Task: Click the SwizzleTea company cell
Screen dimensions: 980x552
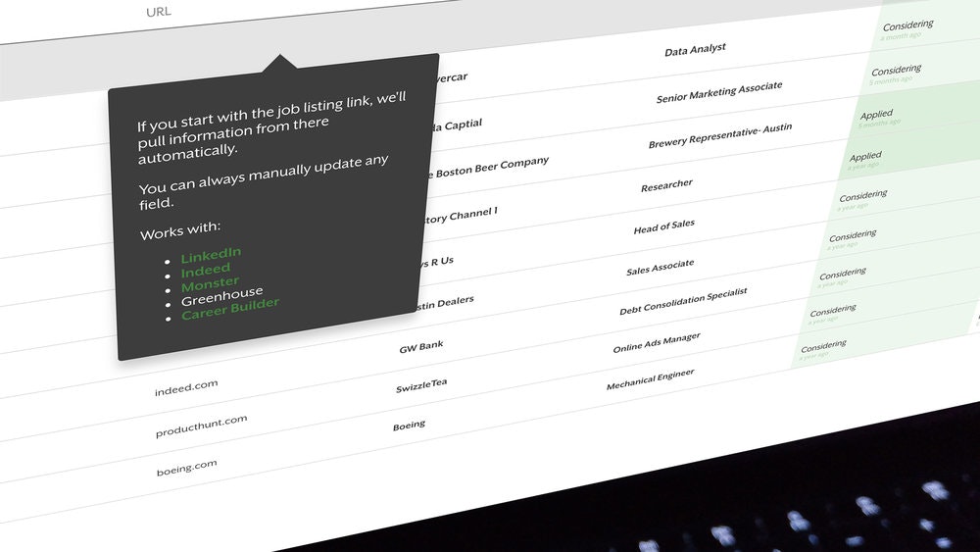Action: 421,385
